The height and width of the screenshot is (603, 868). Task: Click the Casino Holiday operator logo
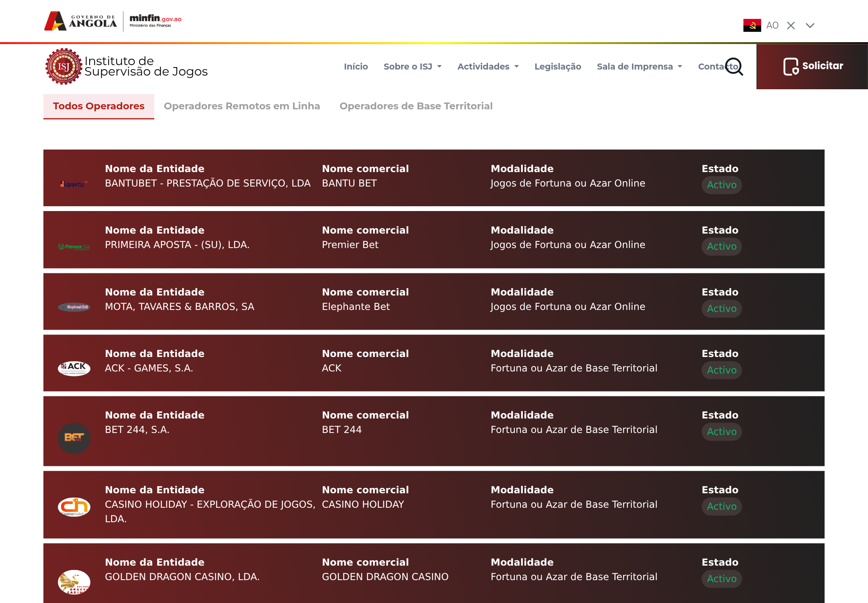point(74,507)
